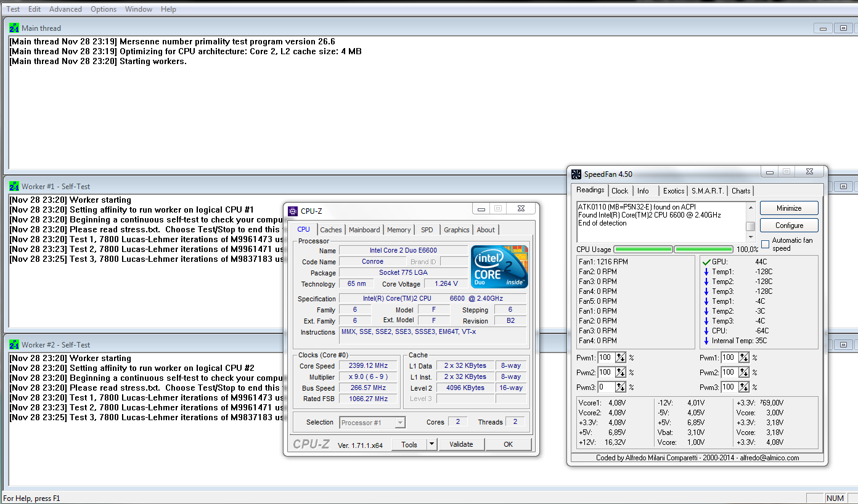
Task: Click the CPU-Z title bar icon
Action: point(293,211)
